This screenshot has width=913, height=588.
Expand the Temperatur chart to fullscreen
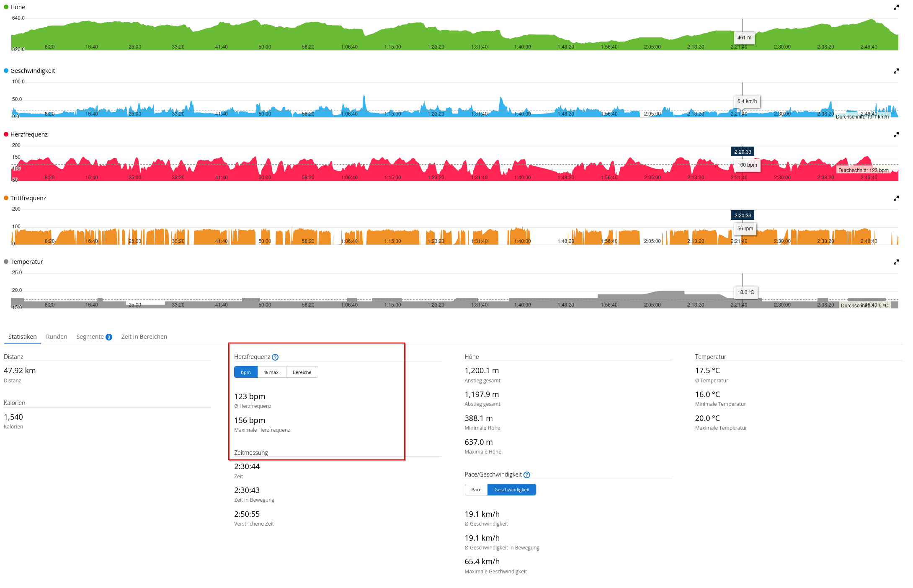tap(896, 262)
